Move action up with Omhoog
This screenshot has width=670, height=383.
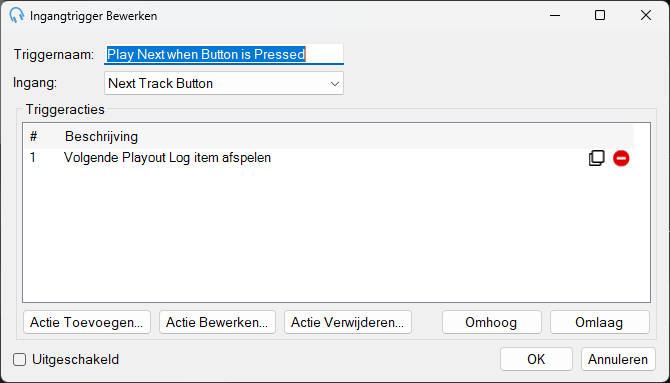coord(492,322)
